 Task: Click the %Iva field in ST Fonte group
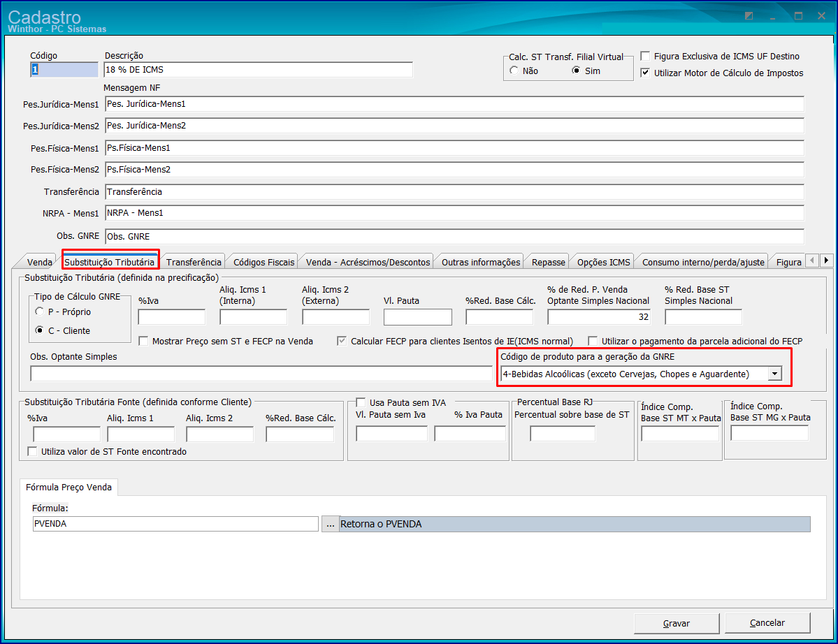coord(67,434)
